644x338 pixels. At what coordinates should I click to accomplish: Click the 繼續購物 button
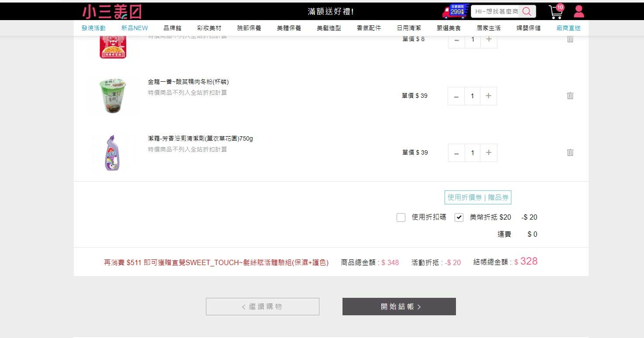263,307
